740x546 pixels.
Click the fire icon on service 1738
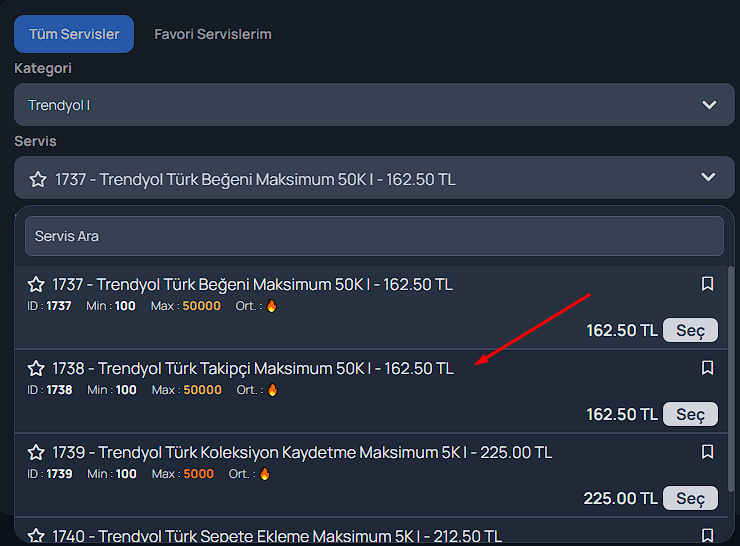tap(272, 390)
